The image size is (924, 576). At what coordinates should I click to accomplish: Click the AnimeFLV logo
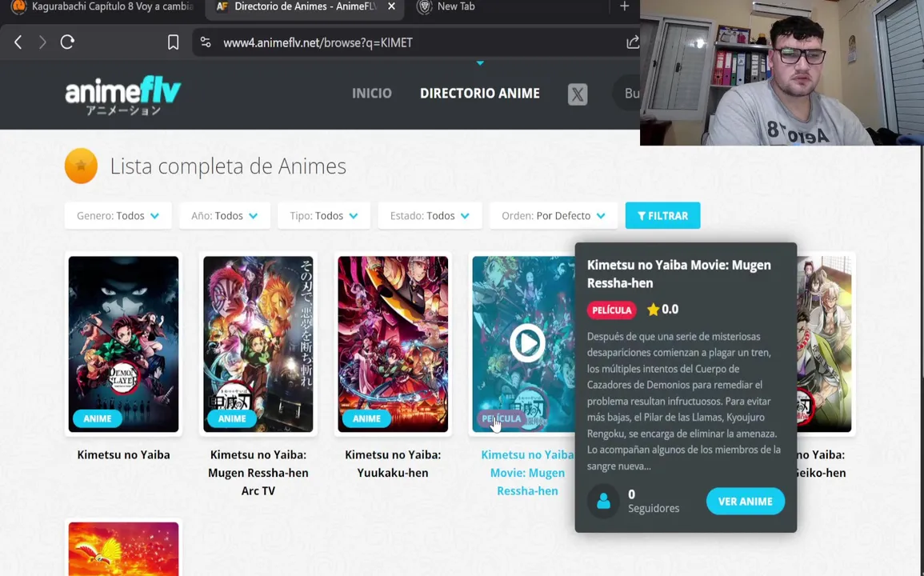122,95
